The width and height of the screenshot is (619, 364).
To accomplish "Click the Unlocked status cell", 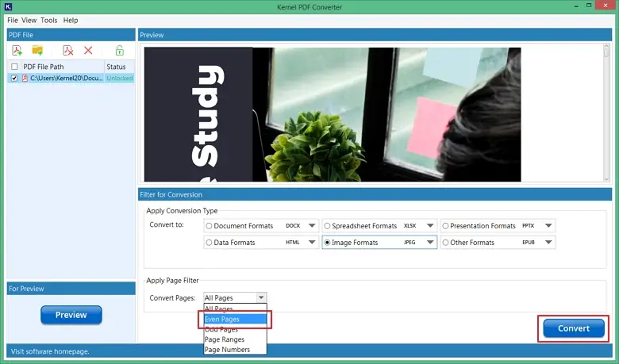I will pos(119,78).
